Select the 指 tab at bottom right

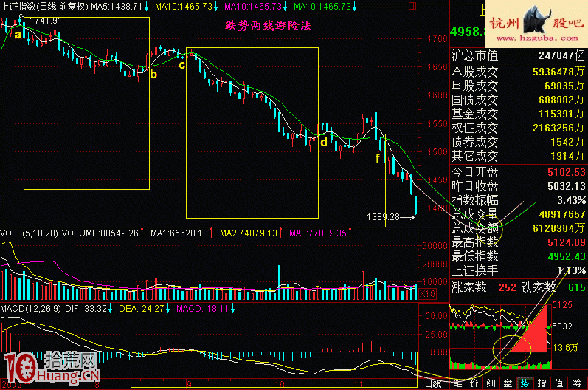(541, 383)
